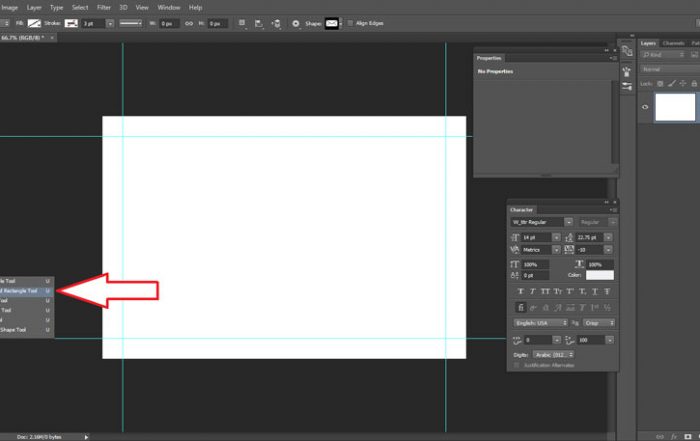Open the leading 22.75 pt dropdown

(x=608, y=237)
